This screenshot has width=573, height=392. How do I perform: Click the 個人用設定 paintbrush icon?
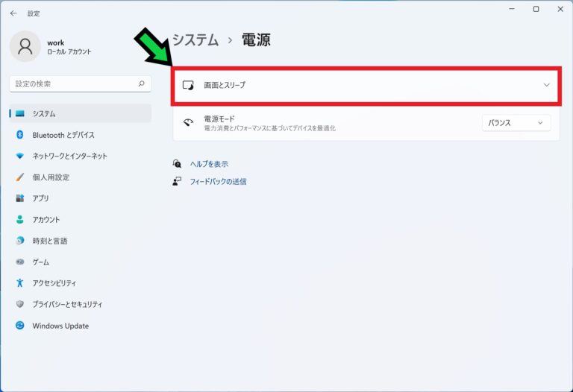pyautogui.click(x=20, y=177)
